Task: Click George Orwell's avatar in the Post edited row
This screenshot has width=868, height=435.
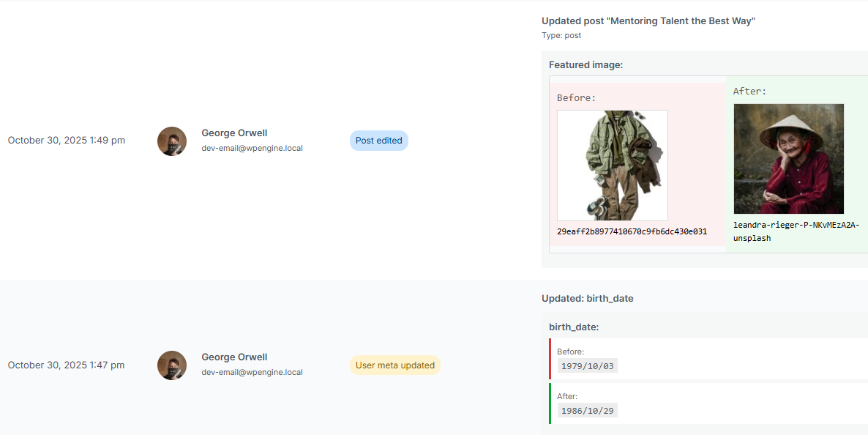Action: (x=172, y=141)
